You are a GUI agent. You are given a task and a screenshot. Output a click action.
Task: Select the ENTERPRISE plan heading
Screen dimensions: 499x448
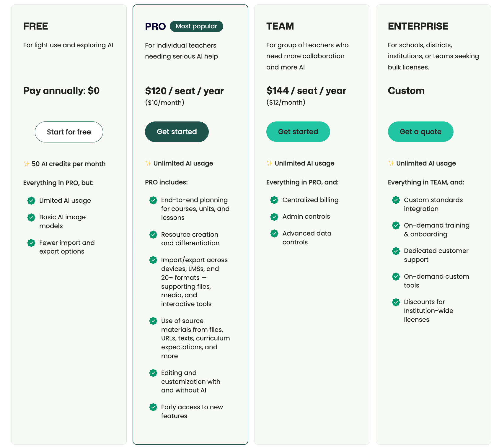click(x=418, y=26)
